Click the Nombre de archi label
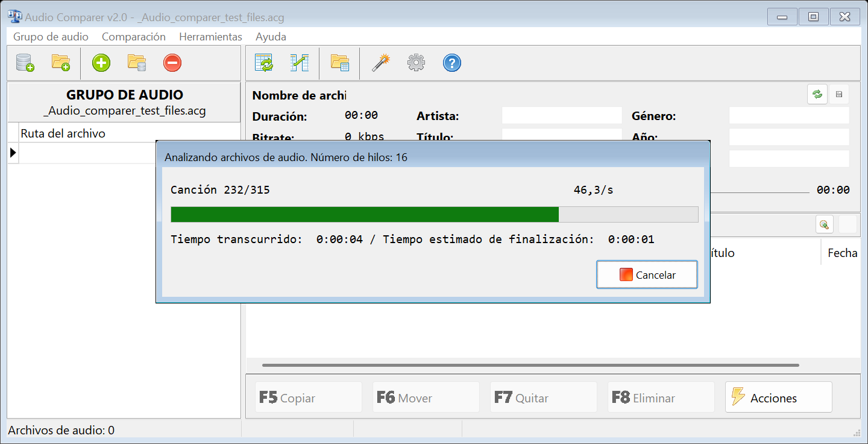This screenshot has width=868, height=444. pyautogui.click(x=300, y=95)
